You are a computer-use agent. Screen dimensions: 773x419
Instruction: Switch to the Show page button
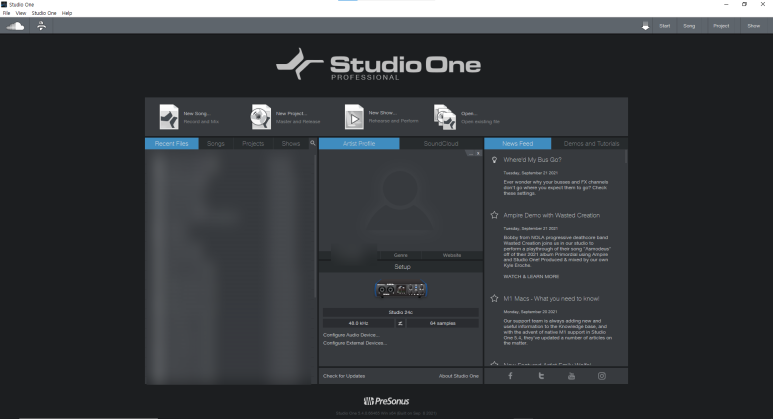754,26
